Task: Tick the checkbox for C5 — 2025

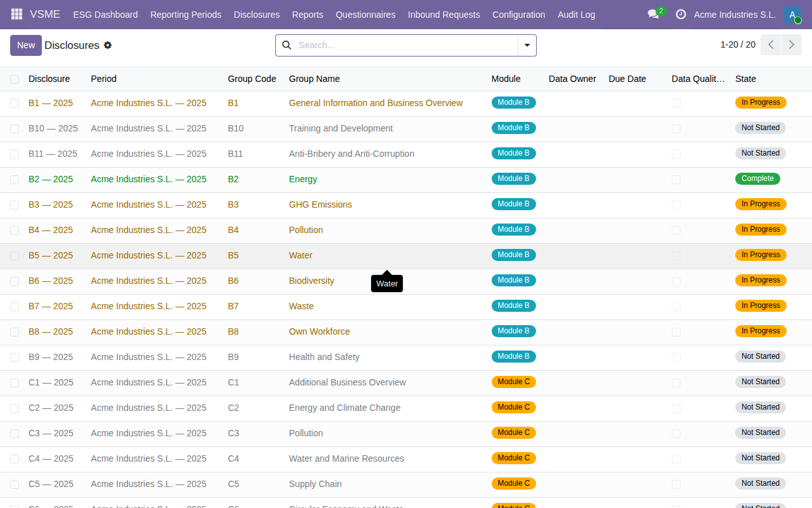Action: [15, 484]
